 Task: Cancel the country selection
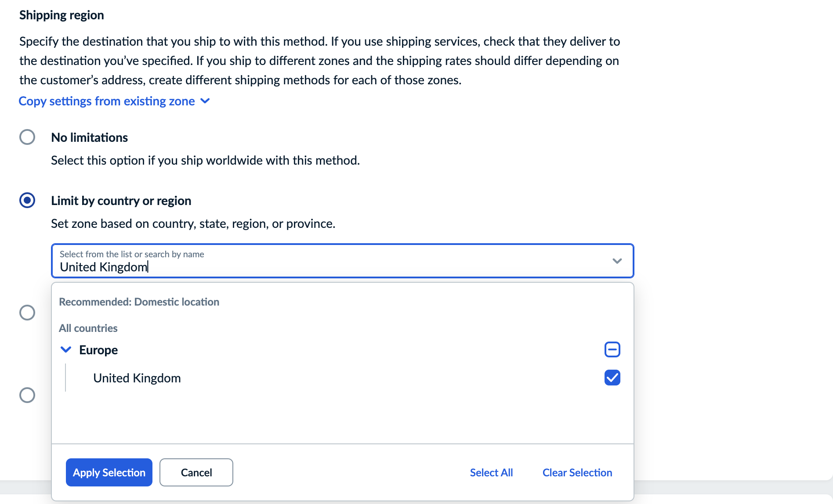coord(196,472)
